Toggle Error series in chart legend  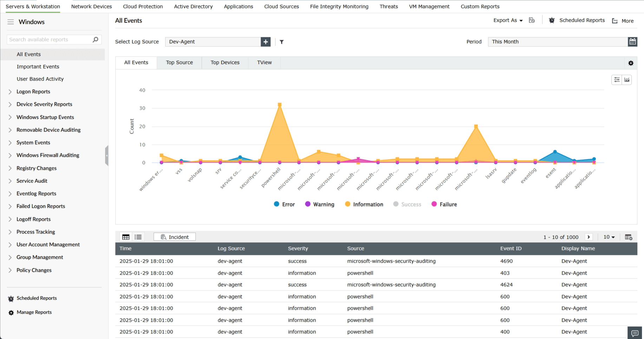coord(284,204)
